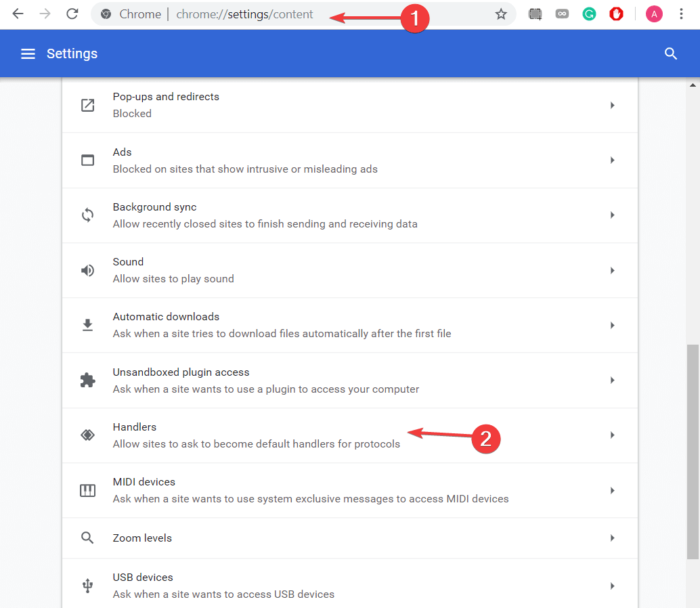Screen dimensions: 700x608
Task: Expand Pop-ups and redirects chevron
Action: coord(613,106)
